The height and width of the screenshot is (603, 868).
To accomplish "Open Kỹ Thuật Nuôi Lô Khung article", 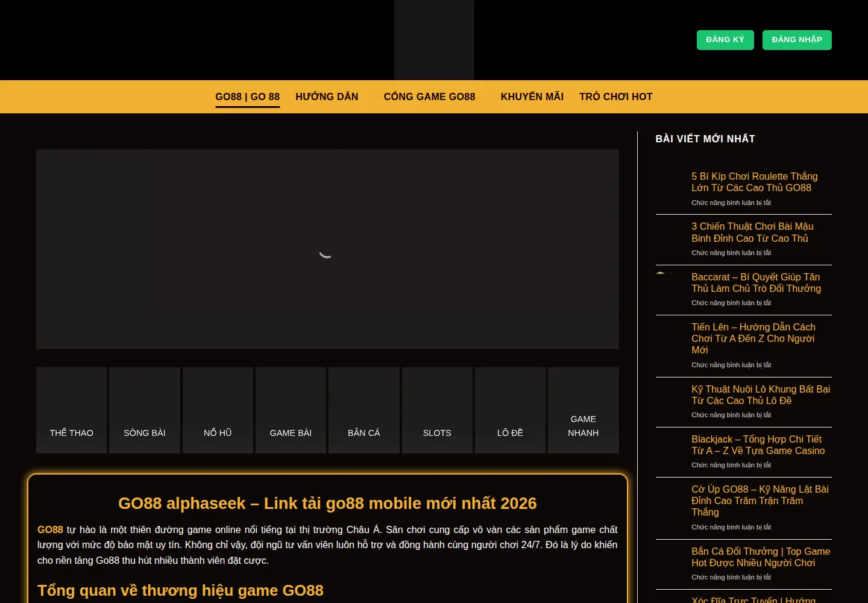I will tap(761, 395).
